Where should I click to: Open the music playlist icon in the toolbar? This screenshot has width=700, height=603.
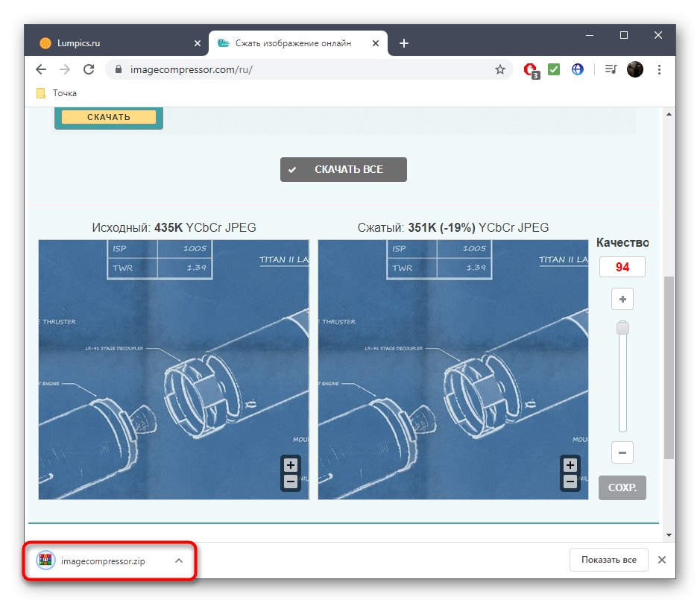point(610,69)
